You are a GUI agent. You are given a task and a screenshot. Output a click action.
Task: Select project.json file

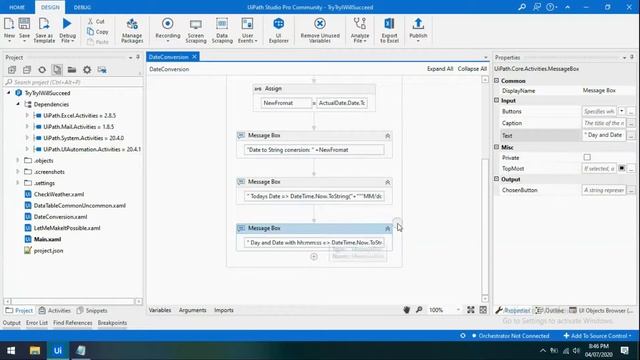(48, 251)
